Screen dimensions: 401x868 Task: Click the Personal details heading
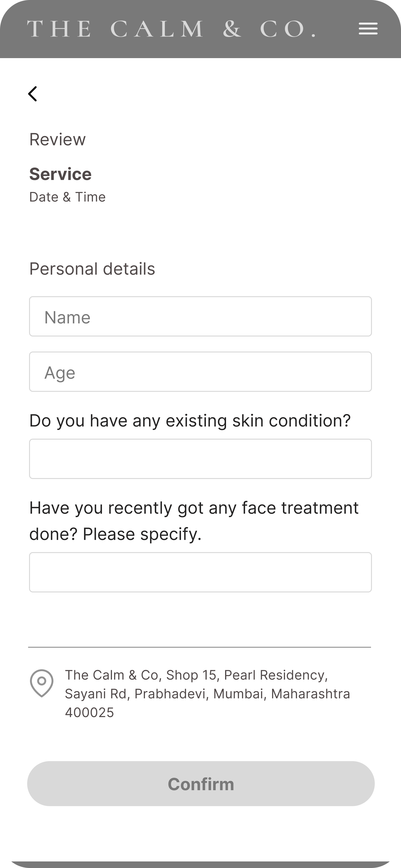pos(92,269)
